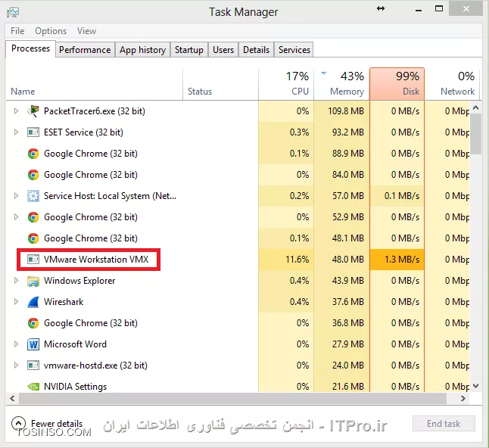The height and width of the screenshot is (448, 489).
Task: Switch to the Users tab
Action: point(223,50)
